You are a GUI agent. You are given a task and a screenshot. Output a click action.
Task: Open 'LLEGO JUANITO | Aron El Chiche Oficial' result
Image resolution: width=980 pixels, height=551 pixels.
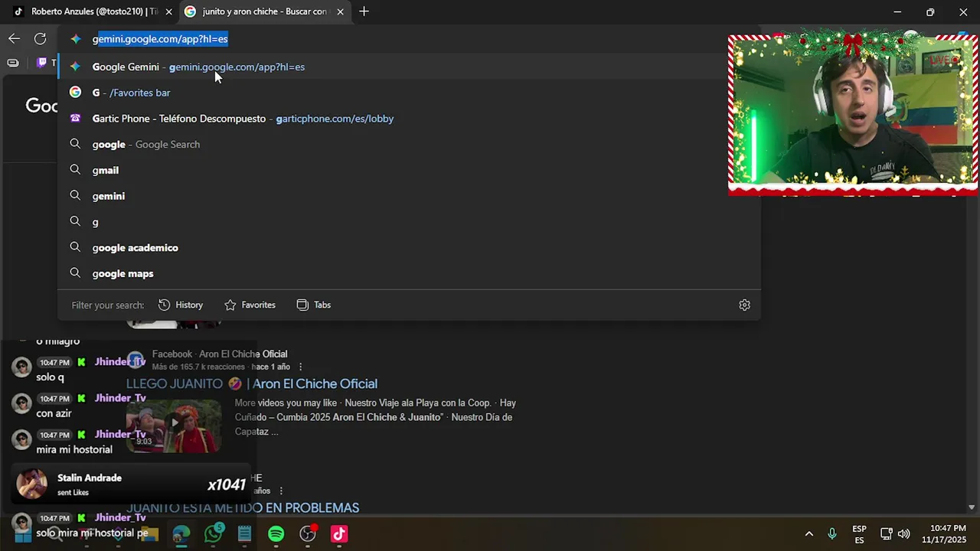[252, 384]
